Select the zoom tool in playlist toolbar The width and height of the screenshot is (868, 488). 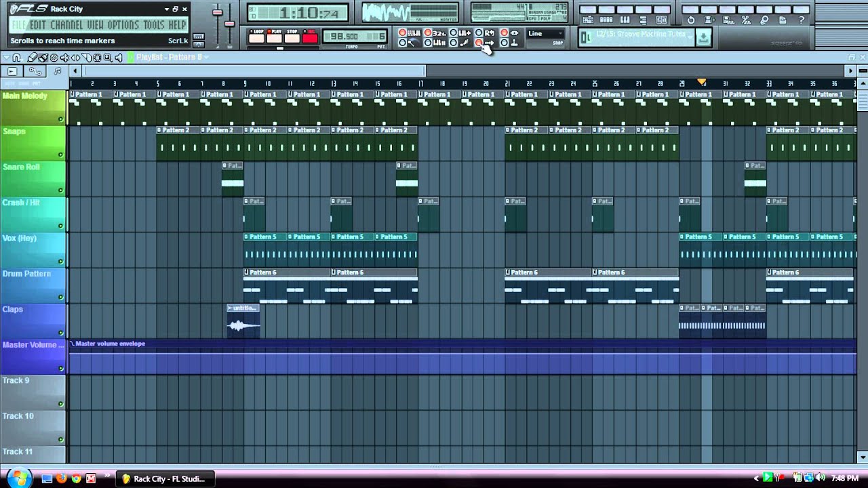click(108, 58)
